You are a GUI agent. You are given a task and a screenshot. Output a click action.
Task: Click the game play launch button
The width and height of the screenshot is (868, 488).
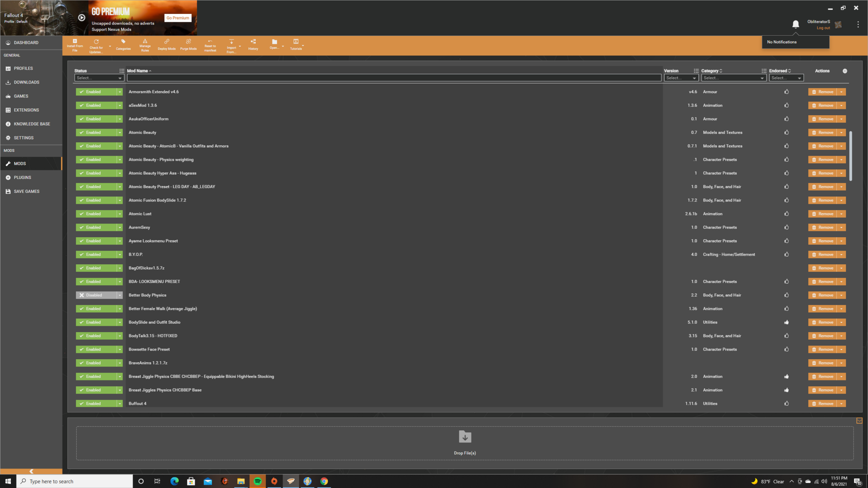click(81, 18)
